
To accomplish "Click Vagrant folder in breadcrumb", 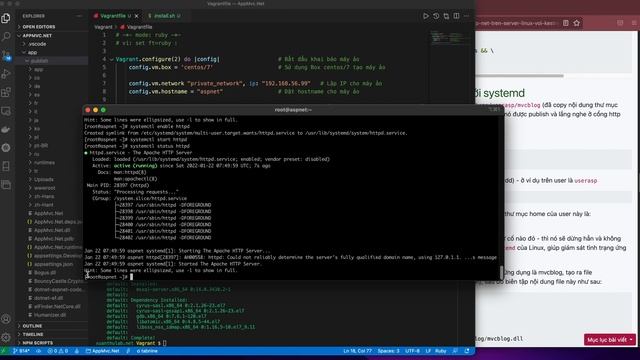I will [x=103, y=27].
